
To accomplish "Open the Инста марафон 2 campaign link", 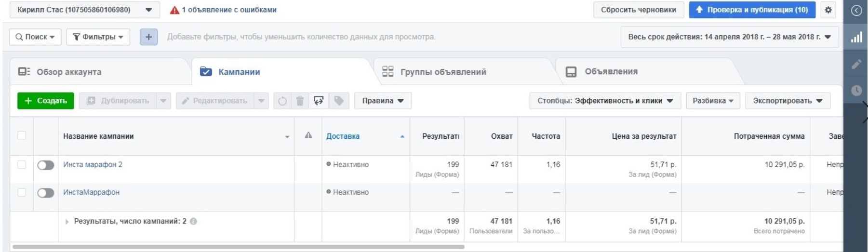I will [x=93, y=165].
